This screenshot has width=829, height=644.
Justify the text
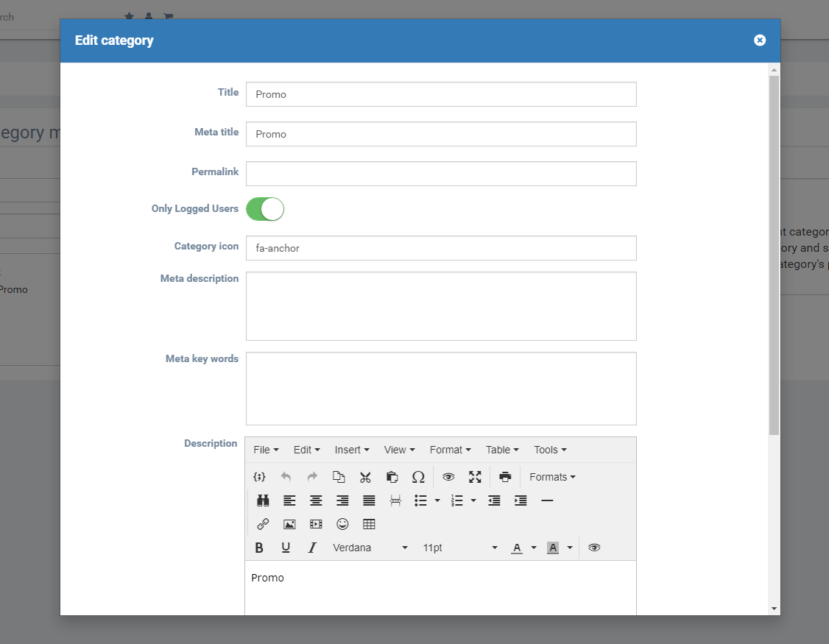click(369, 500)
